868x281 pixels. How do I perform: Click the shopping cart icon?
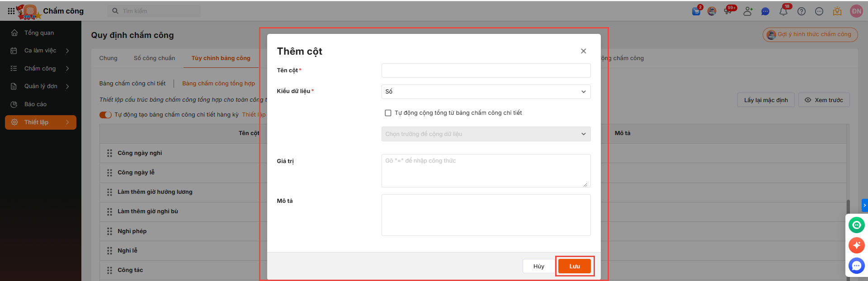coord(696,11)
